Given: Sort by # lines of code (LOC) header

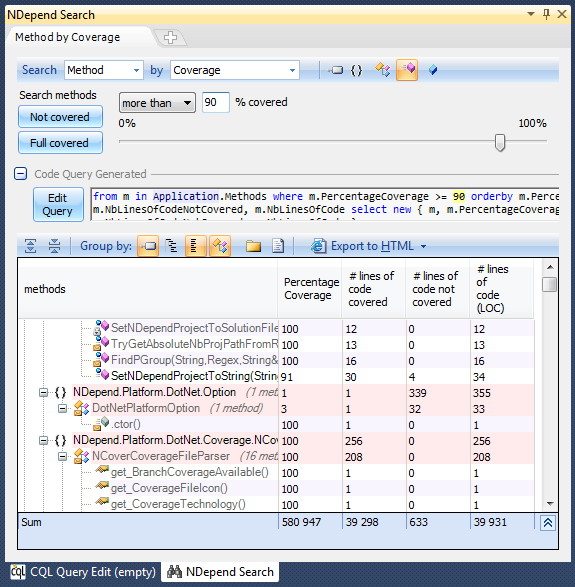Looking at the screenshot, I should (x=502, y=289).
